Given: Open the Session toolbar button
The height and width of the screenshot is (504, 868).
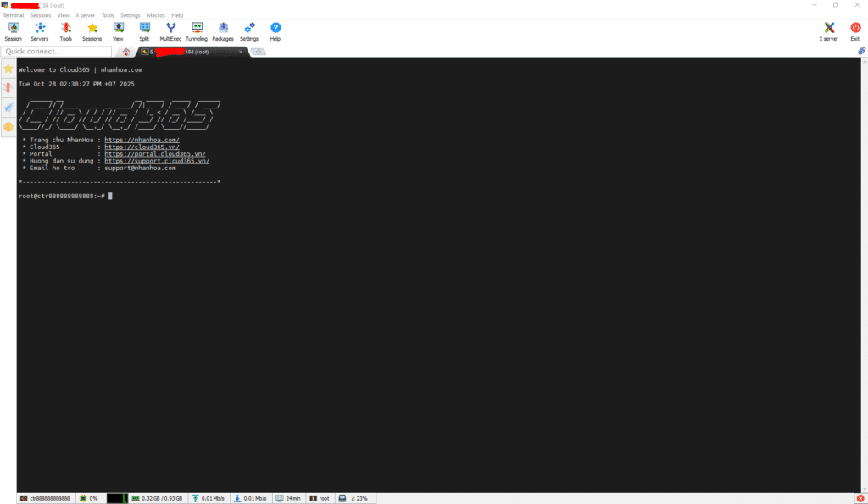Looking at the screenshot, I should click(13, 31).
